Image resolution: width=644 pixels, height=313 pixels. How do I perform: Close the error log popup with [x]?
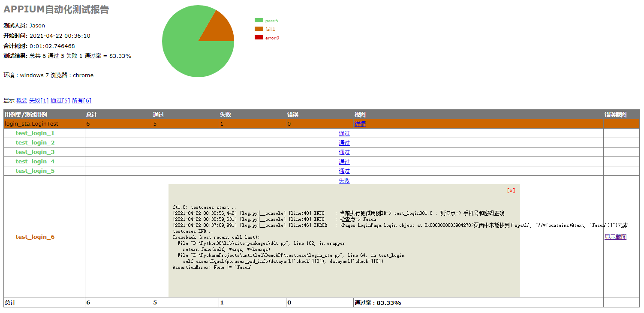pos(511,190)
